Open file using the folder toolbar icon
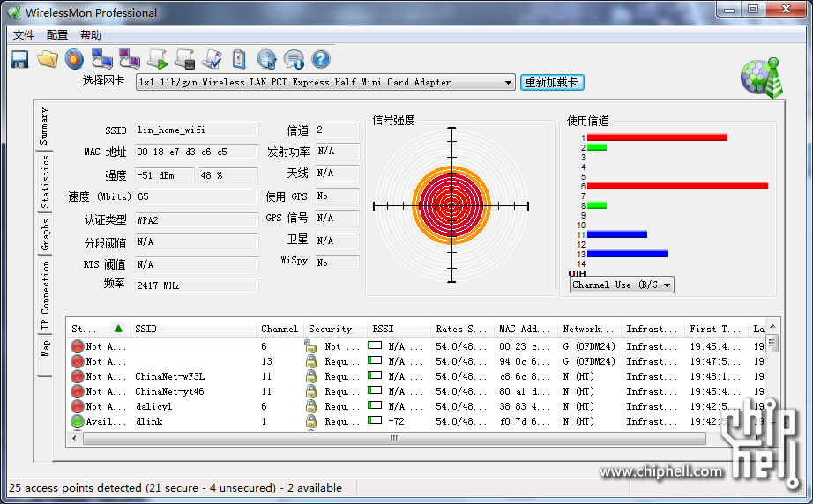 click(x=48, y=60)
